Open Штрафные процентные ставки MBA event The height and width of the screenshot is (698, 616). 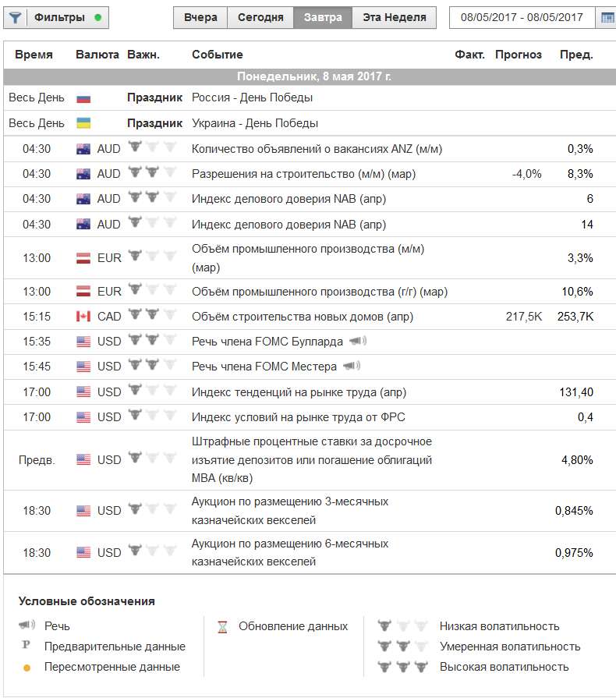click(312, 460)
